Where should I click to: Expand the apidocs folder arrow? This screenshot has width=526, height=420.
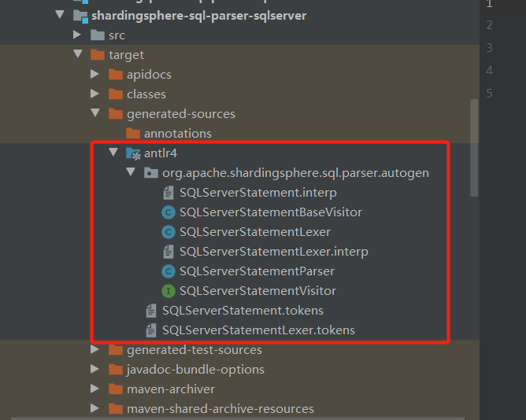click(x=95, y=74)
